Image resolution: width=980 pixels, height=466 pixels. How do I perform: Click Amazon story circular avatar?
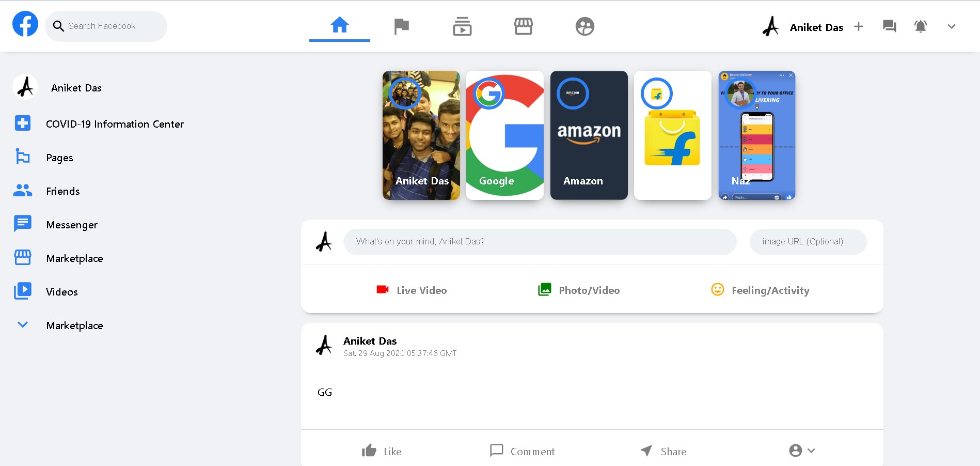[573, 94]
